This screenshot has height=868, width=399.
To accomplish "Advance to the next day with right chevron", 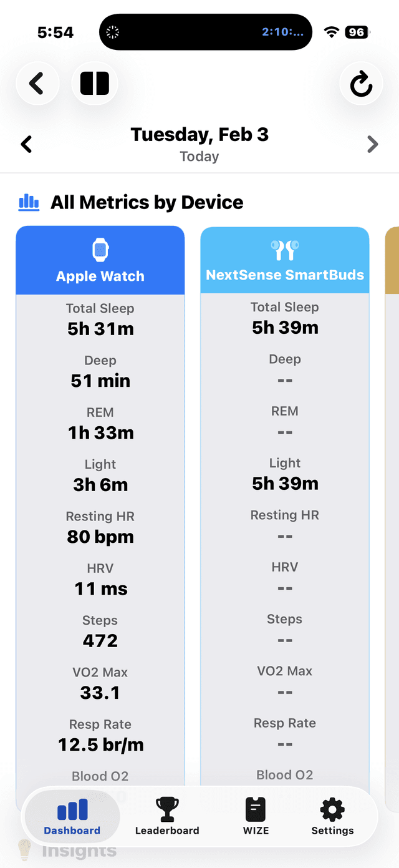I will pos(373,144).
